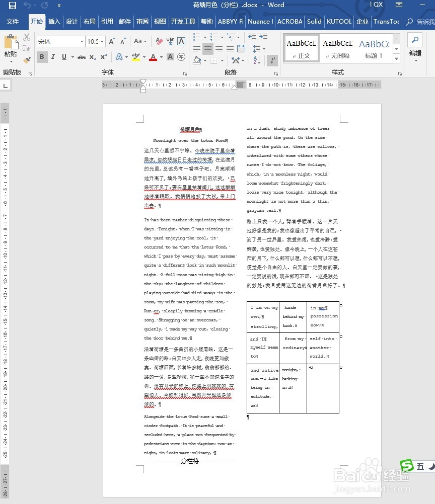The height and width of the screenshot is (504, 435).
Task: Select Center alignment in the paragraph group
Action: 208,49
